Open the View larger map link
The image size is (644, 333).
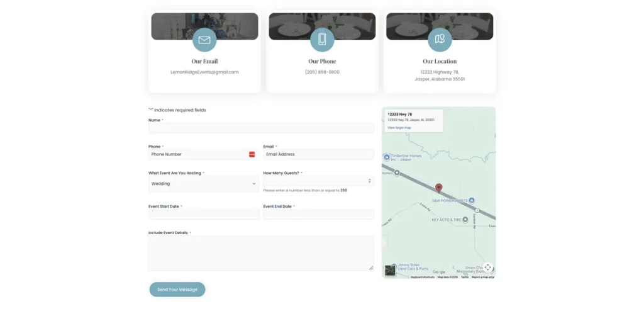point(399,128)
